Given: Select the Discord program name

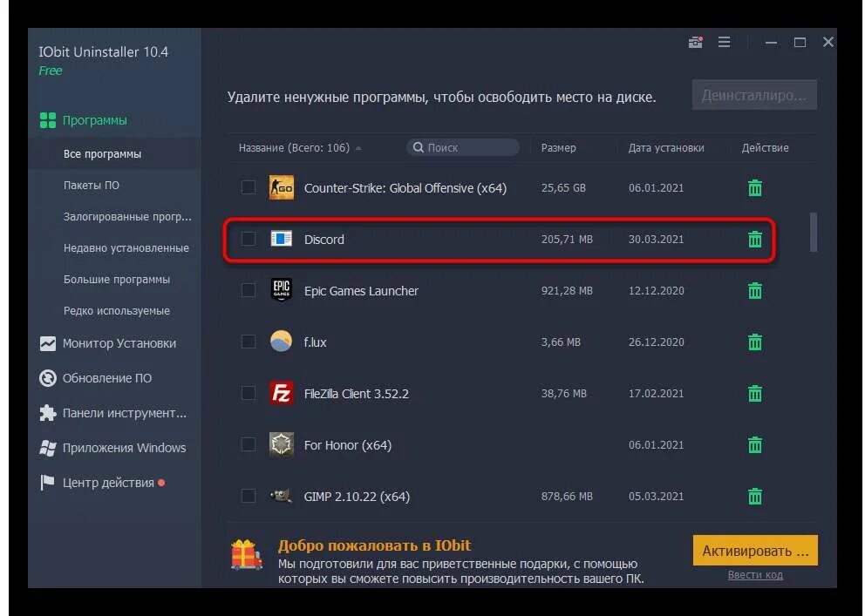Looking at the screenshot, I should pos(324,239).
